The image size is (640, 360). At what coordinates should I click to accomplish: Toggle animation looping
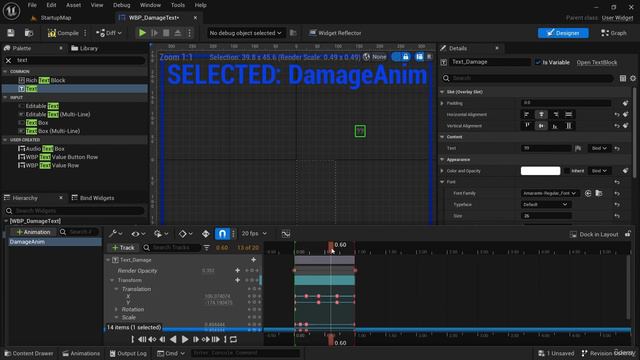[x=233, y=339]
